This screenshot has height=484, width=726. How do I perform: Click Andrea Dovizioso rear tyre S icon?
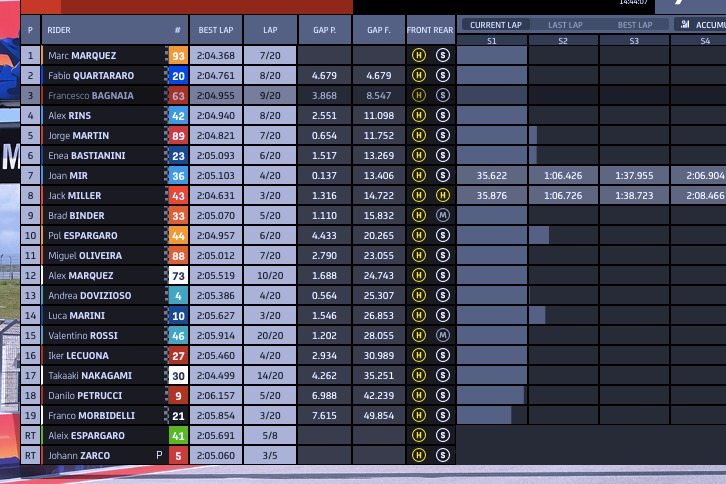click(443, 295)
